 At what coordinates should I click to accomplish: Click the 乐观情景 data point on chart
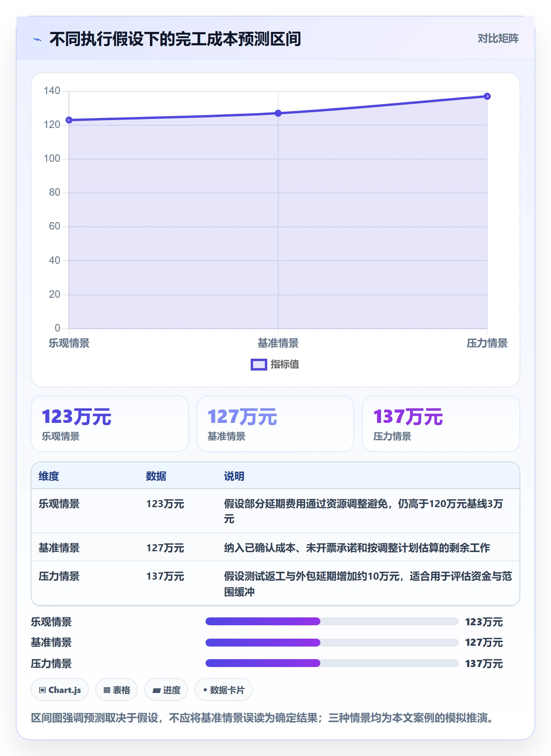click(69, 120)
